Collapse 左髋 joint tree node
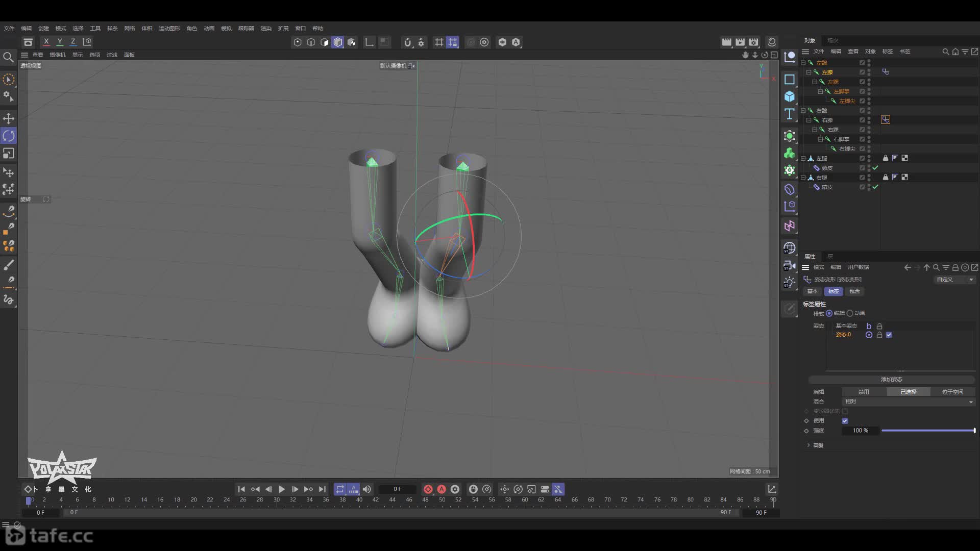This screenshot has width=980, height=551. [803, 63]
